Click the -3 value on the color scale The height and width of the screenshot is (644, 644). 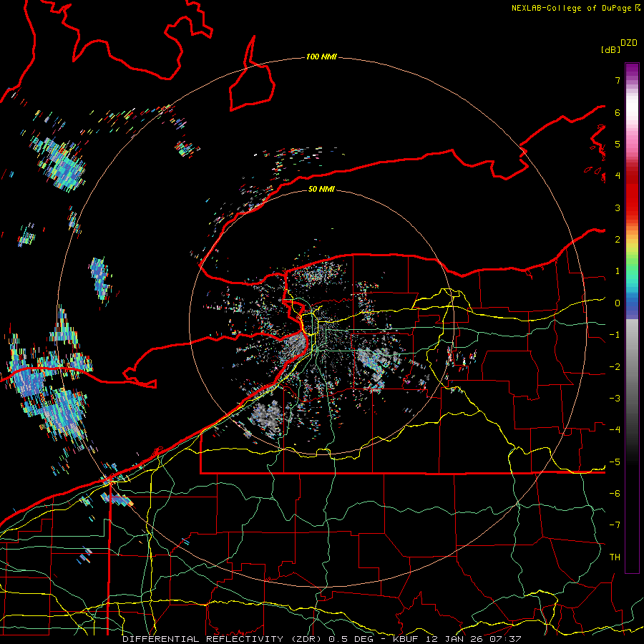coord(615,399)
